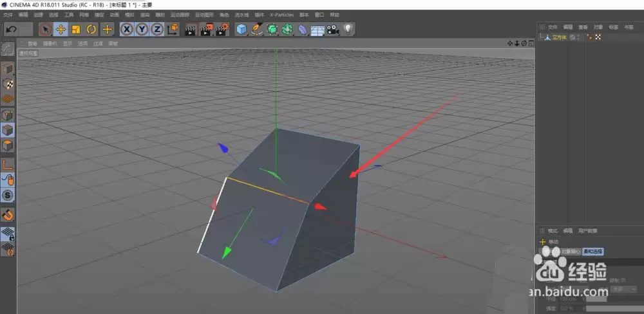The height and width of the screenshot is (314, 644).
Task: Open the X-Particles menu
Action: (x=282, y=15)
